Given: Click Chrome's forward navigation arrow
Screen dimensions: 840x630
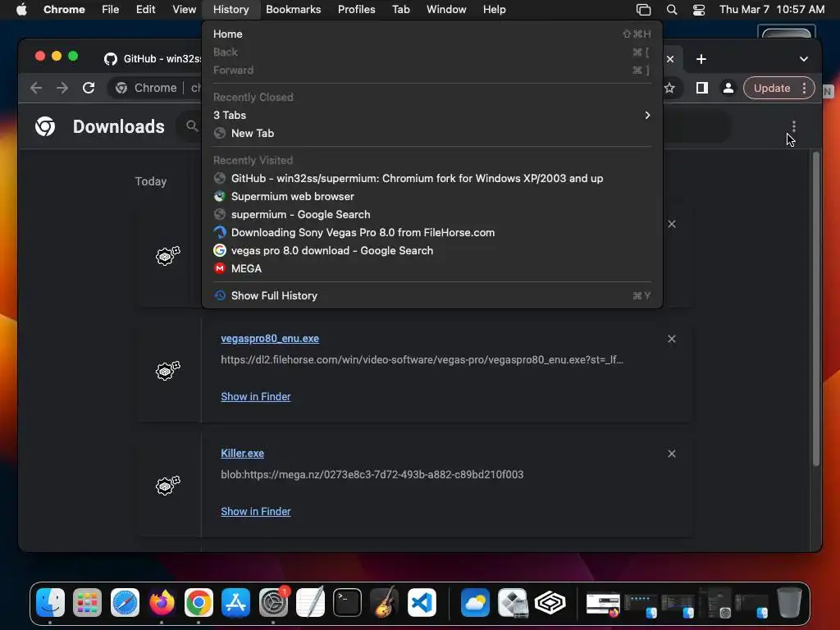Looking at the screenshot, I should pyautogui.click(x=62, y=88).
